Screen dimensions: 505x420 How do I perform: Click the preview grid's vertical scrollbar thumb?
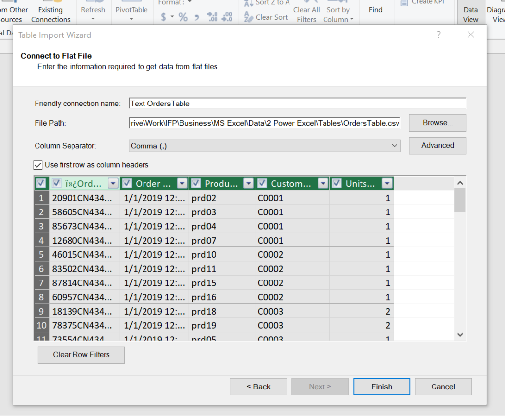[x=460, y=200]
